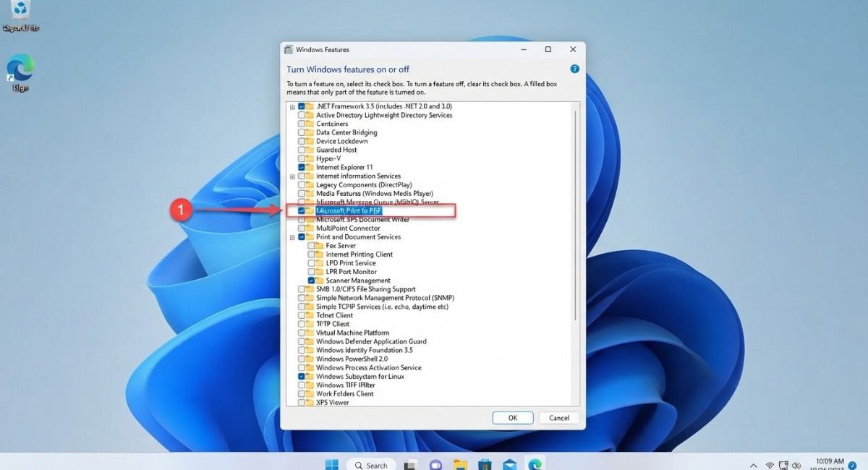Open the Start menu on taskbar
The height and width of the screenshot is (470, 868).
click(331, 464)
